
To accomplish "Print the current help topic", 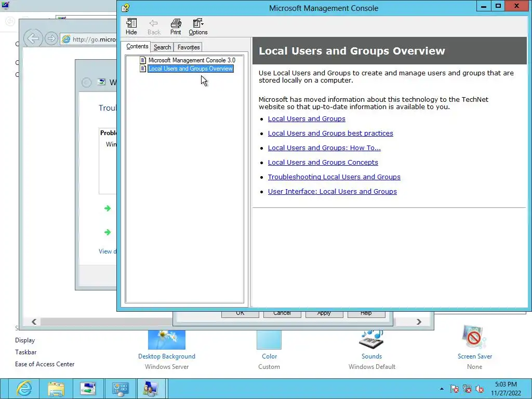I will click(176, 27).
